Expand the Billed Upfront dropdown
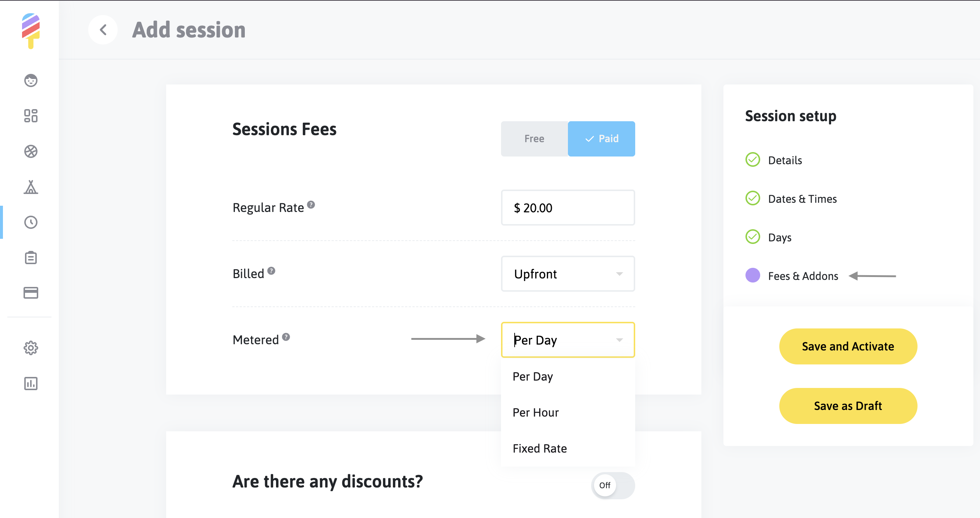The image size is (980, 518). click(568, 274)
